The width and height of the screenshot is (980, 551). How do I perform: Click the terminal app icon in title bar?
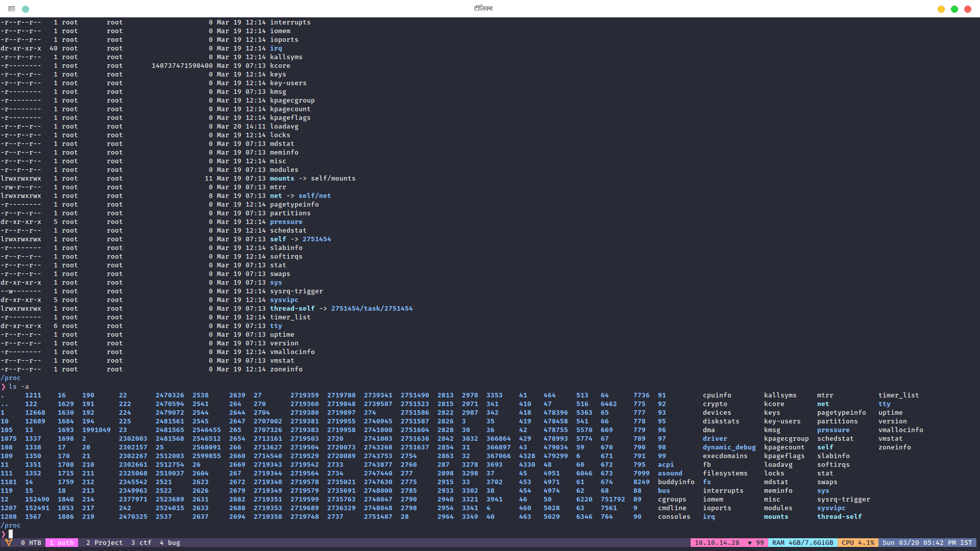(x=12, y=9)
